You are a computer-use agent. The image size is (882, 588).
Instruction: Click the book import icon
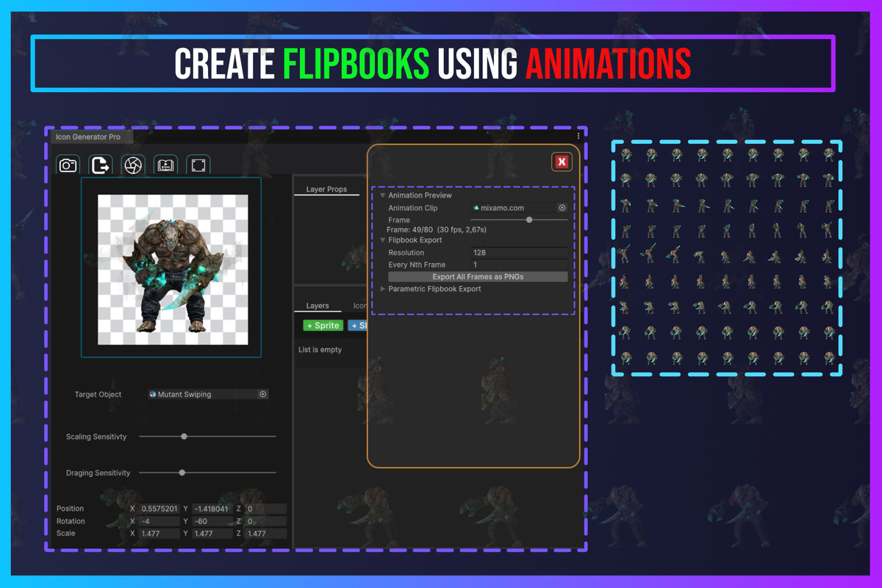(x=165, y=165)
